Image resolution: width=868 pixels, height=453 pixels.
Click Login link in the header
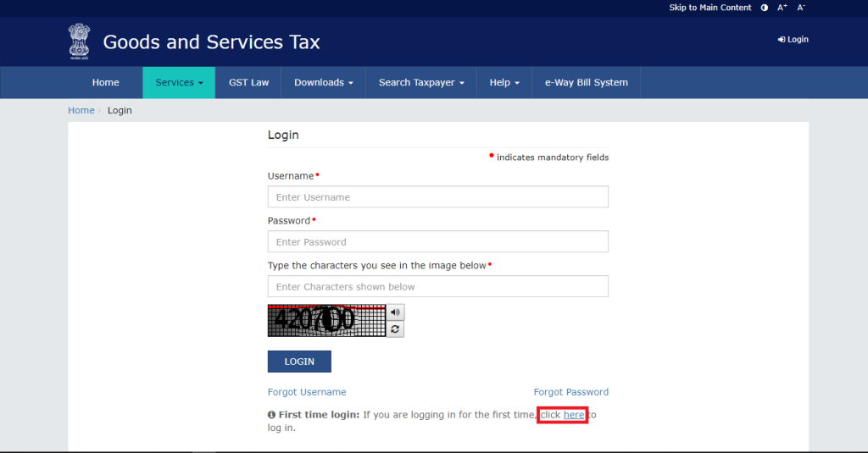[x=793, y=39]
